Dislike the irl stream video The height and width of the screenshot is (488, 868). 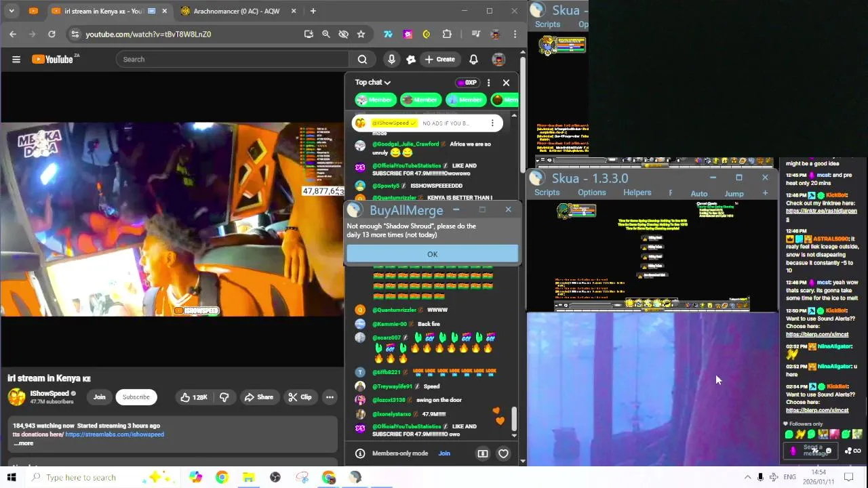[x=224, y=397]
